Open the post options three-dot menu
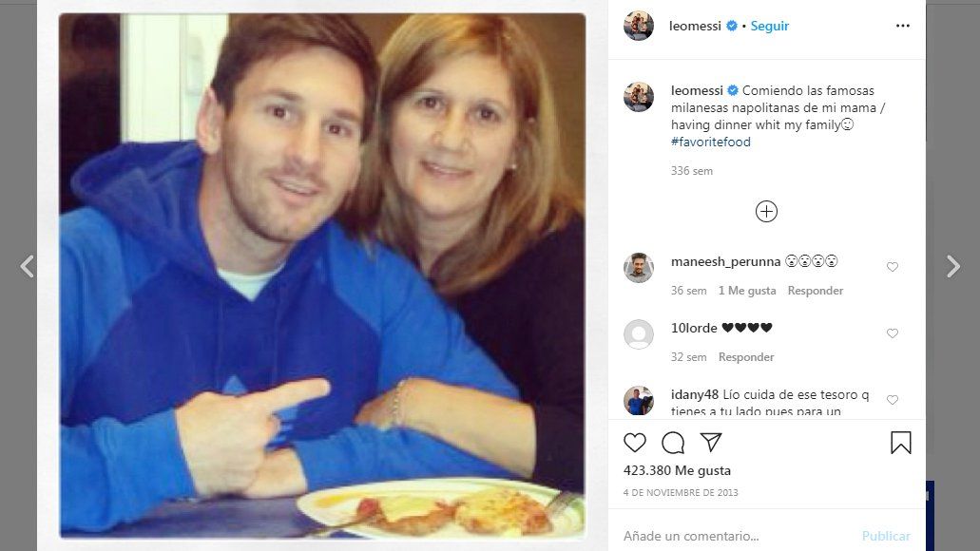 click(x=902, y=26)
